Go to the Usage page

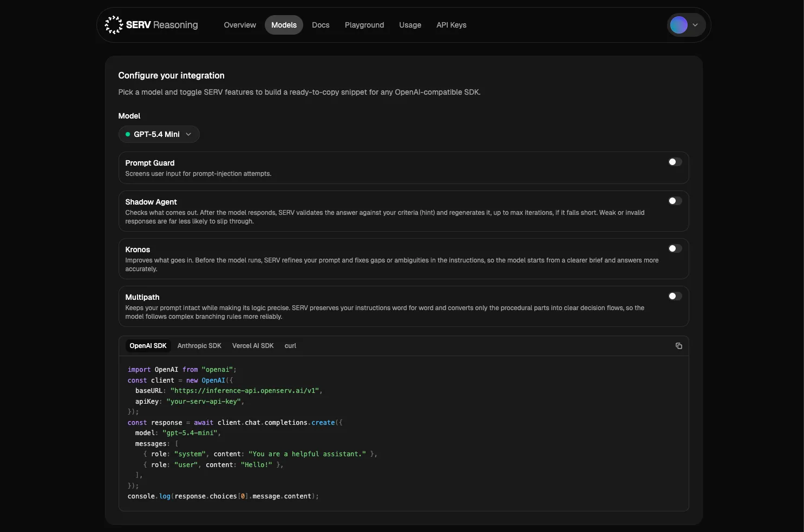(410, 25)
